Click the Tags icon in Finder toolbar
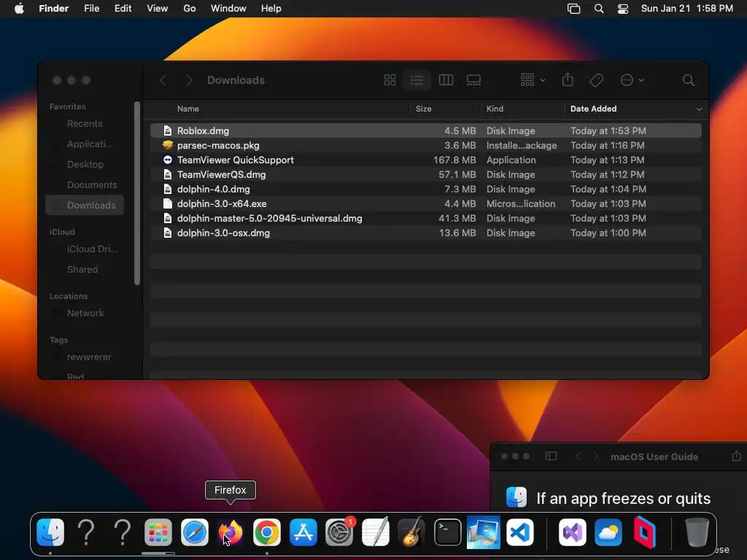This screenshot has width=747, height=560. tap(596, 80)
